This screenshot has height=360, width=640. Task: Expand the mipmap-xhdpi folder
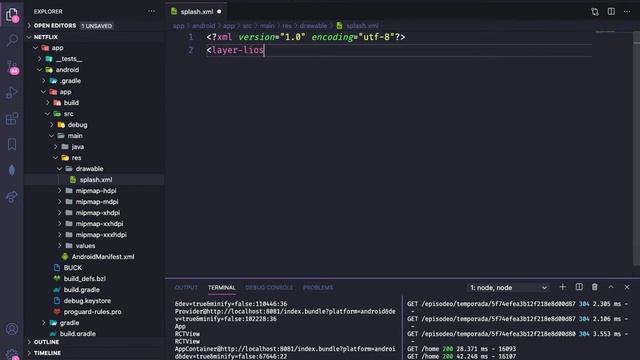pyautogui.click(x=98, y=213)
